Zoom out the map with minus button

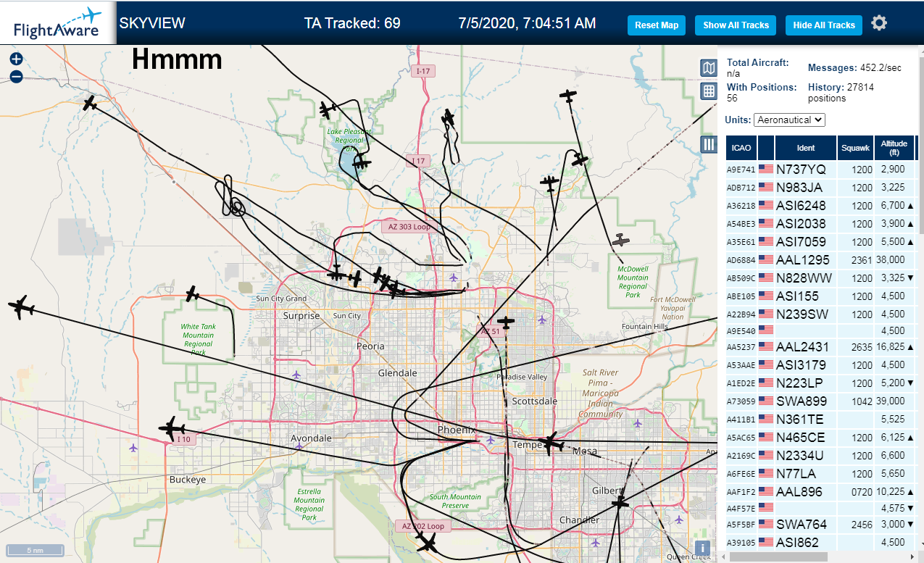(x=16, y=76)
